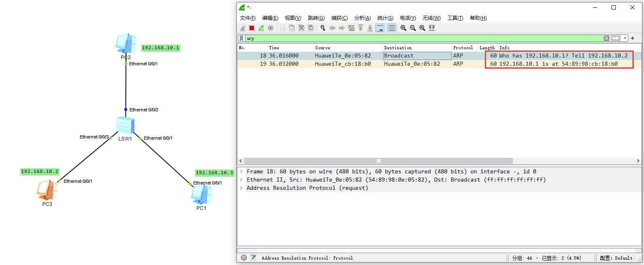
Task: Open the 编辑(E) menu
Action: click(270, 18)
